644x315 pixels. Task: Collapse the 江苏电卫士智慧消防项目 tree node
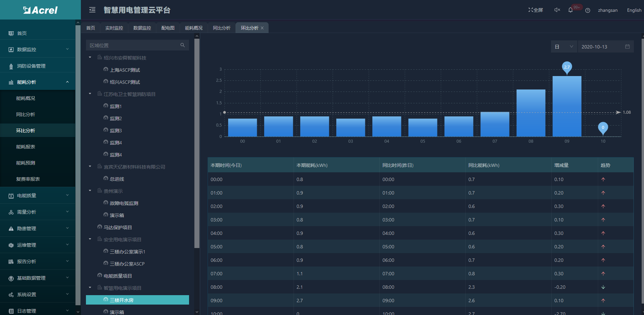[90, 94]
